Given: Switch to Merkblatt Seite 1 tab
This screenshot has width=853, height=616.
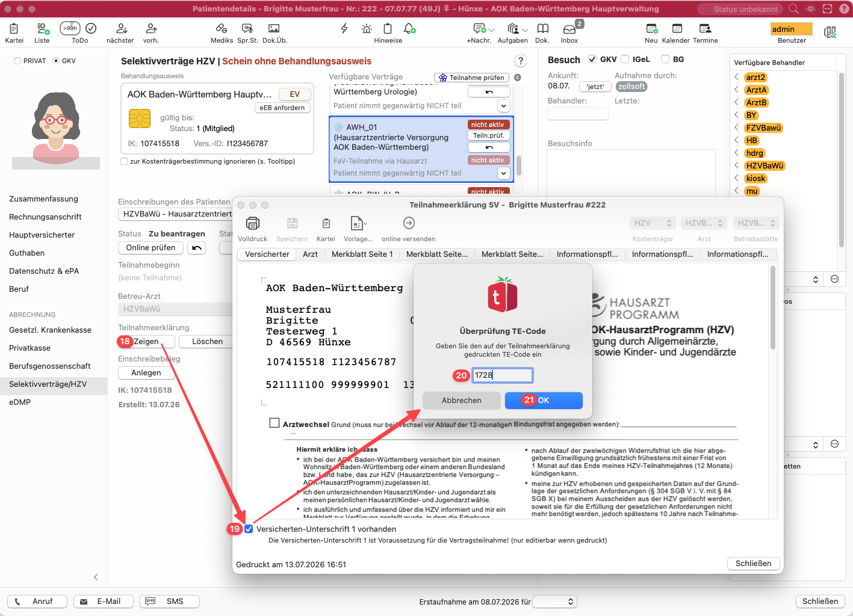Looking at the screenshot, I should pos(362,254).
